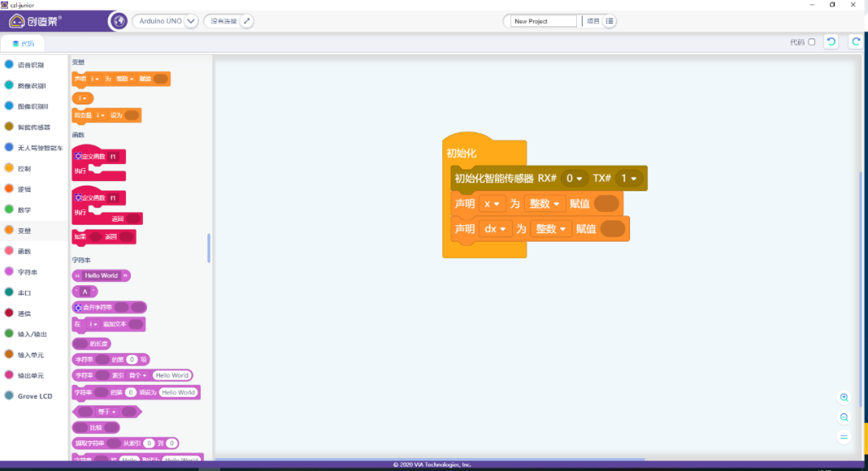Click the redo arrow button
Image resolution: width=868 pixels, height=471 pixels.
coord(856,42)
